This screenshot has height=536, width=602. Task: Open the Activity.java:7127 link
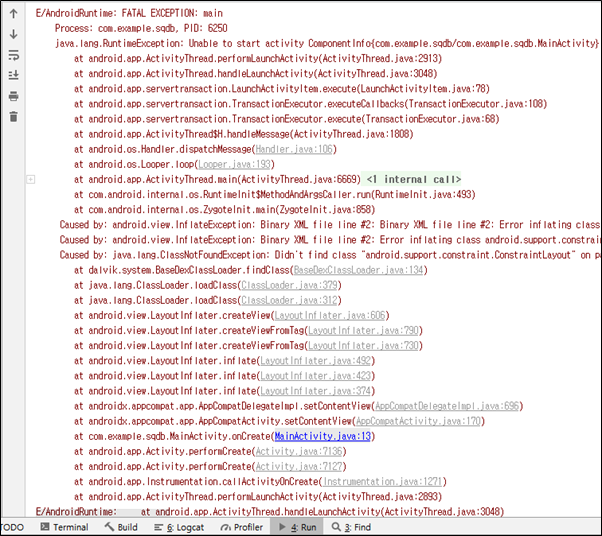coord(299,467)
